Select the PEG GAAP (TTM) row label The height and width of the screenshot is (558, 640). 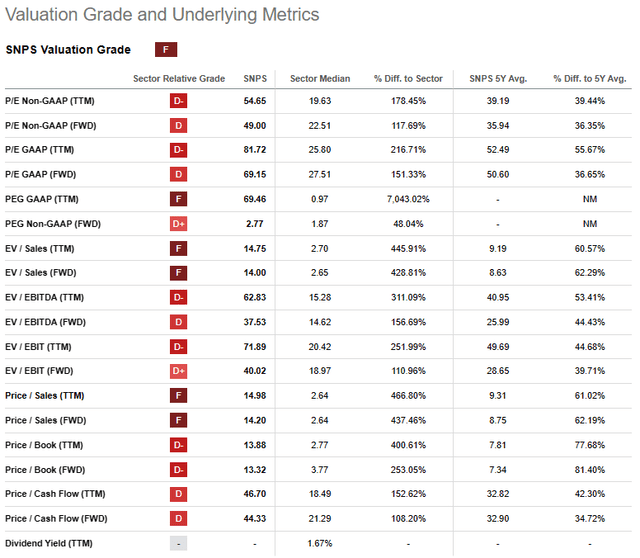pos(42,199)
